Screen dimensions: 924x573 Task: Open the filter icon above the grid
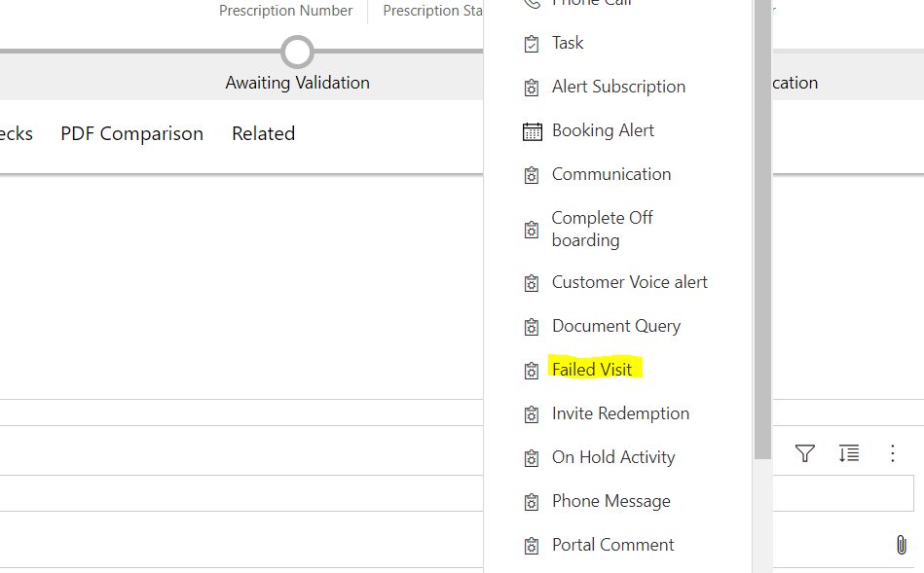(804, 453)
